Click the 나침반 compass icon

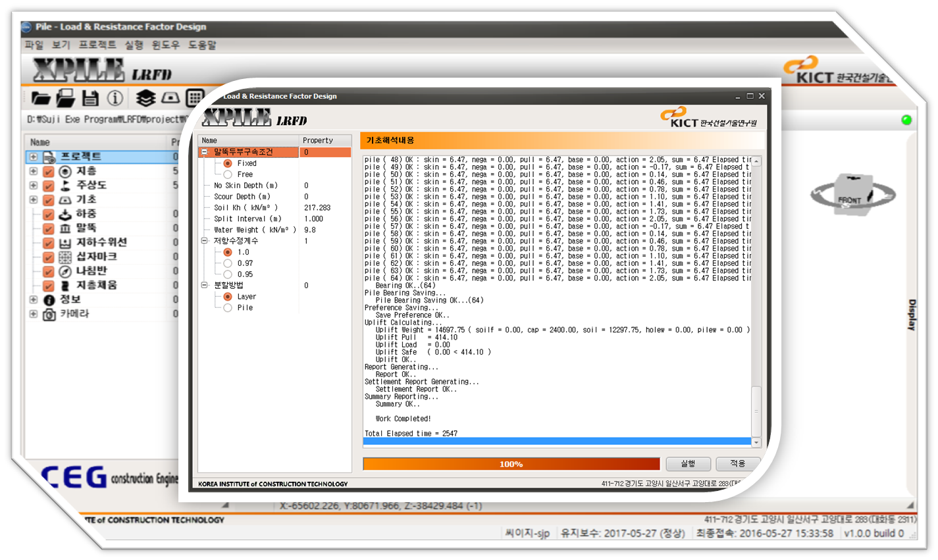tap(65, 272)
